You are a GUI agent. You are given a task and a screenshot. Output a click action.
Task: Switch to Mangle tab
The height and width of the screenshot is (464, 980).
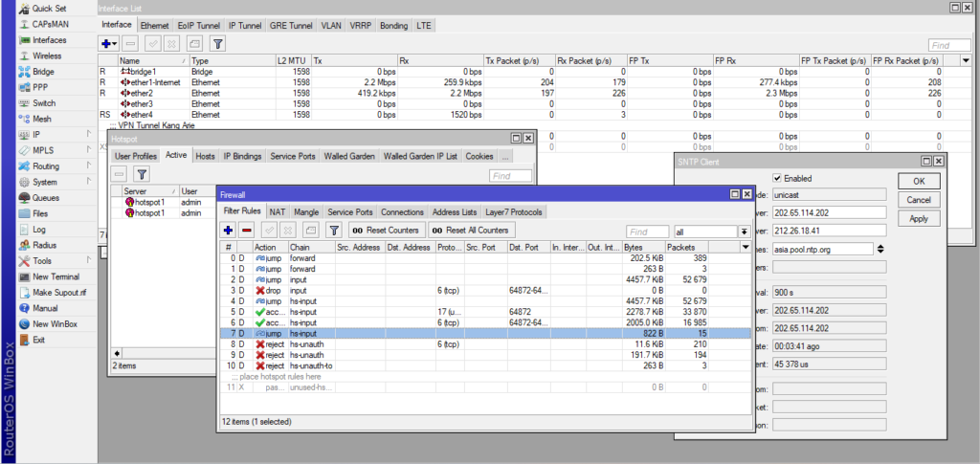coord(306,211)
